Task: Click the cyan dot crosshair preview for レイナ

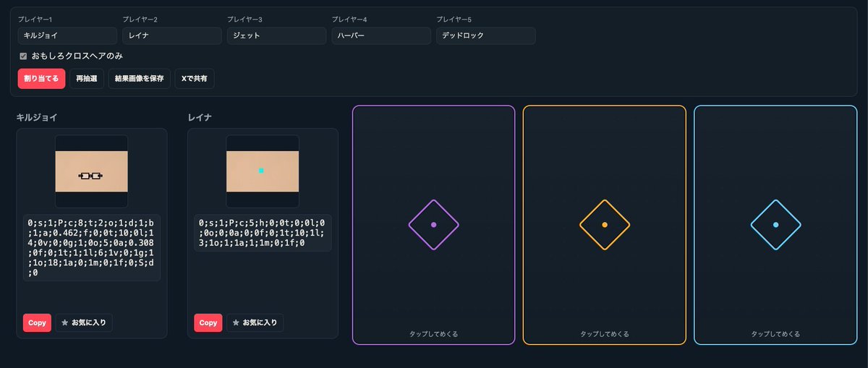Action: (x=263, y=172)
